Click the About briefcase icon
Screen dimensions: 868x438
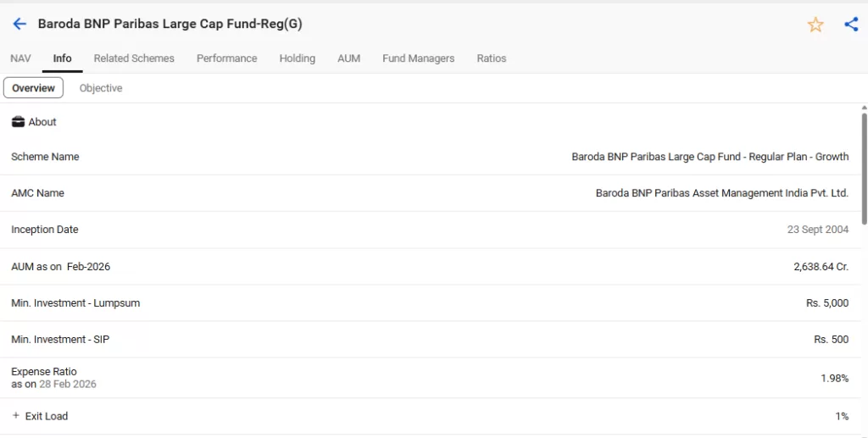point(18,122)
